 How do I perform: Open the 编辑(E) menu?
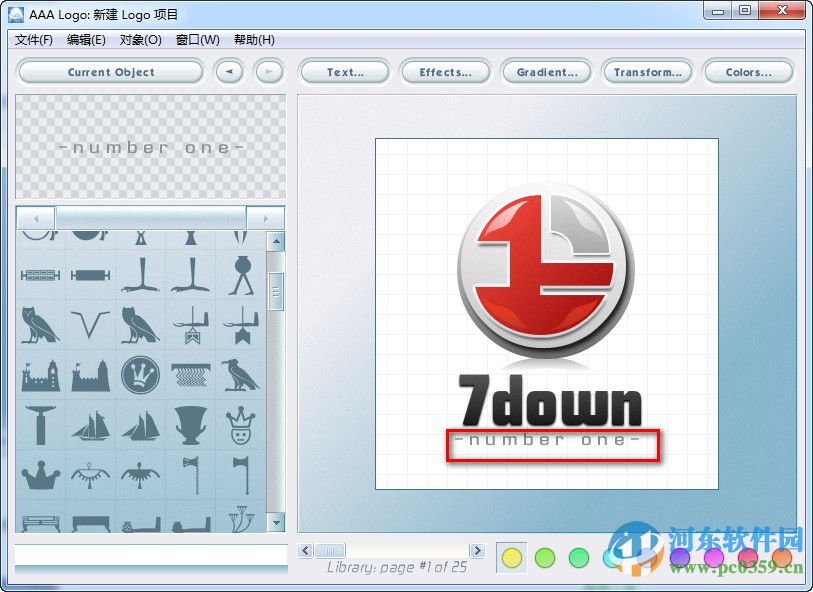tap(86, 40)
